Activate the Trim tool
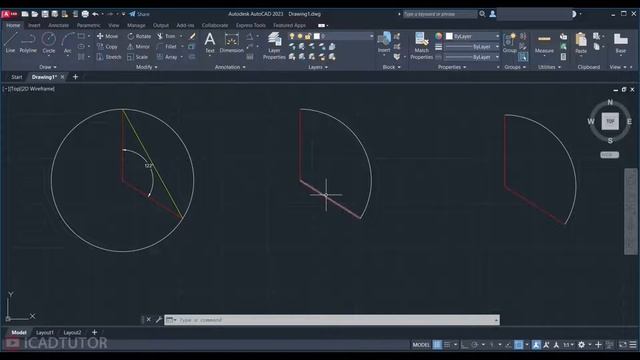This screenshot has height=360, width=640. (x=166, y=36)
